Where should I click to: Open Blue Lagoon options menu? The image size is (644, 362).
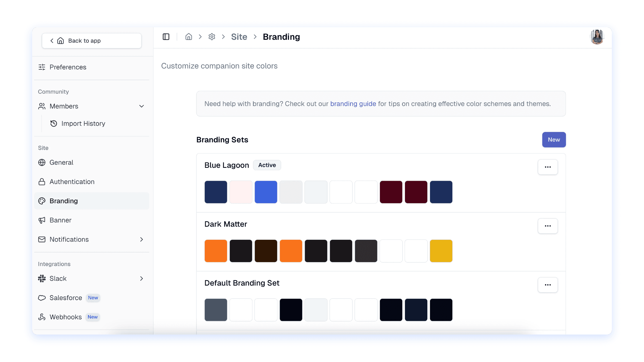tap(547, 167)
